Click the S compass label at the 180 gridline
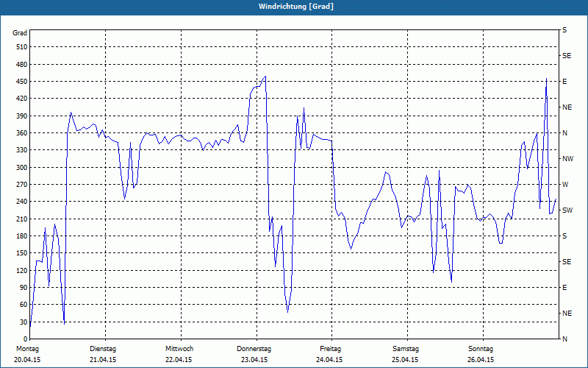Screen dimensions: 588x368 tap(564, 236)
